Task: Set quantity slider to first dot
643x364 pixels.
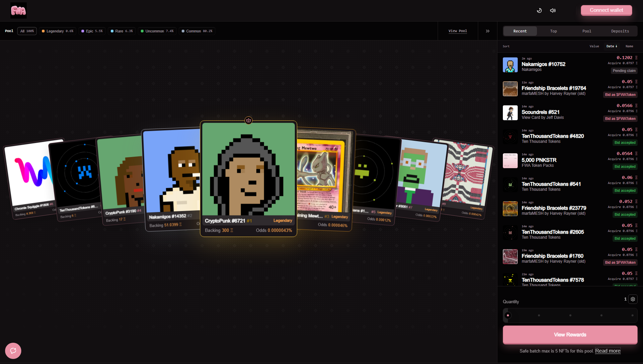Action: [508, 315]
